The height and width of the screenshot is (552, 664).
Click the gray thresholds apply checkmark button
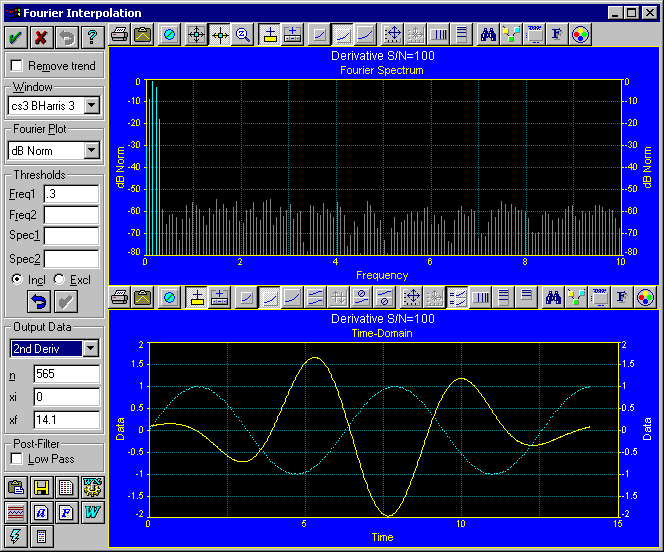[x=66, y=302]
